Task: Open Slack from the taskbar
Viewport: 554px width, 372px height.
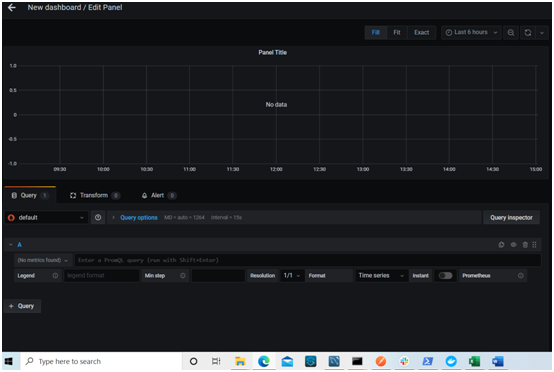Action: pyautogui.click(x=404, y=361)
